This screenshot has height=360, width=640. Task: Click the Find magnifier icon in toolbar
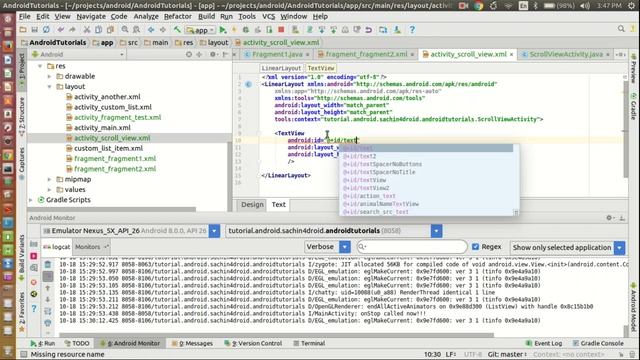(x=124, y=30)
